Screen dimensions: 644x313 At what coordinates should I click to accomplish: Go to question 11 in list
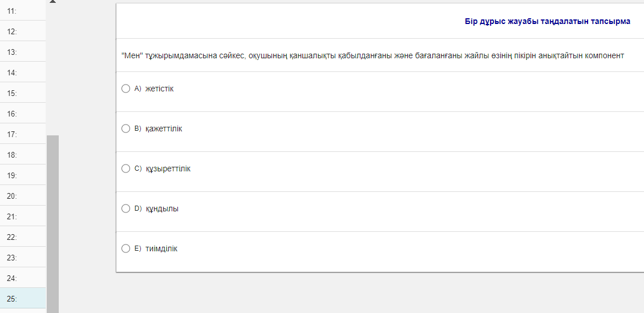click(23, 11)
